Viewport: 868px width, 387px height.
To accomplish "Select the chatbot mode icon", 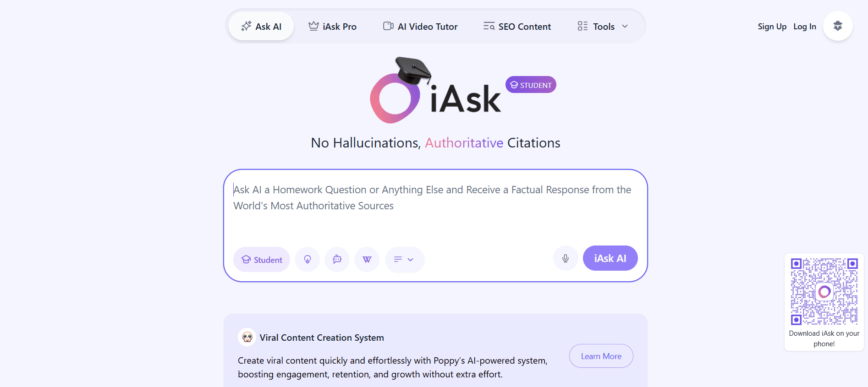I will click(x=337, y=260).
